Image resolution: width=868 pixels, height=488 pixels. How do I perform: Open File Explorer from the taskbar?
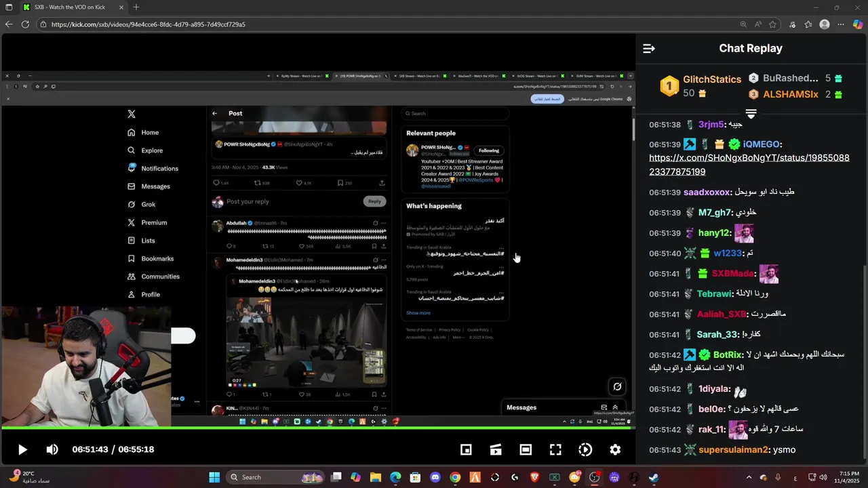click(375, 477)
